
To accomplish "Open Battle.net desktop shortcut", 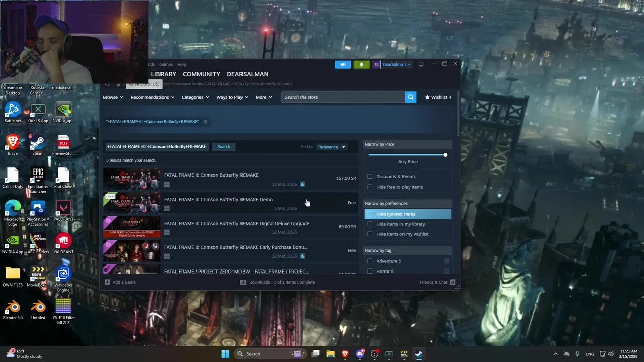I will coord(13,113).
